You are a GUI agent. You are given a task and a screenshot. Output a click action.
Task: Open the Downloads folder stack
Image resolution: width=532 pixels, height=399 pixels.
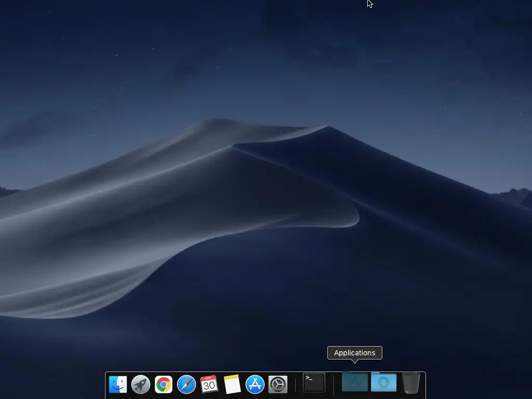[x=384, y=382]
